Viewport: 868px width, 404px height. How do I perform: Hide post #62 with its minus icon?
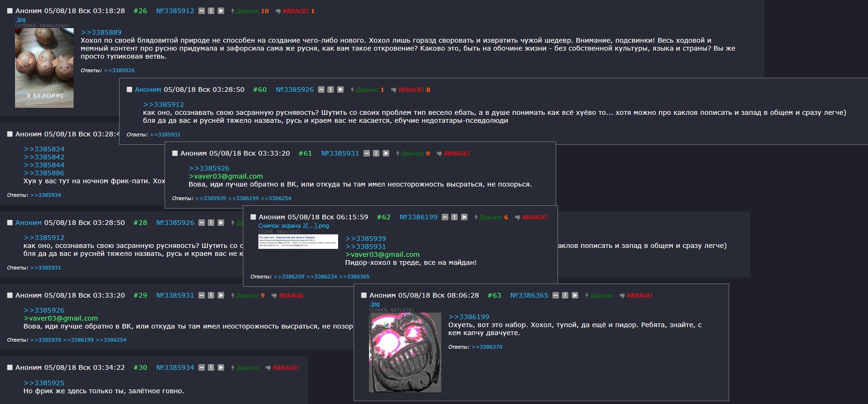(x=445, y=217)
